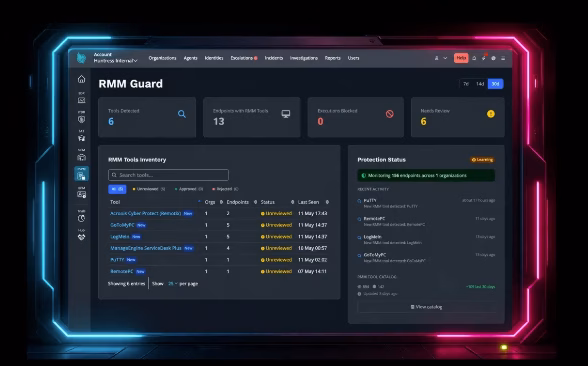Filter the inventory by Approved tools
The height and width of the screenshot is (366, 588).
[189, 189]
